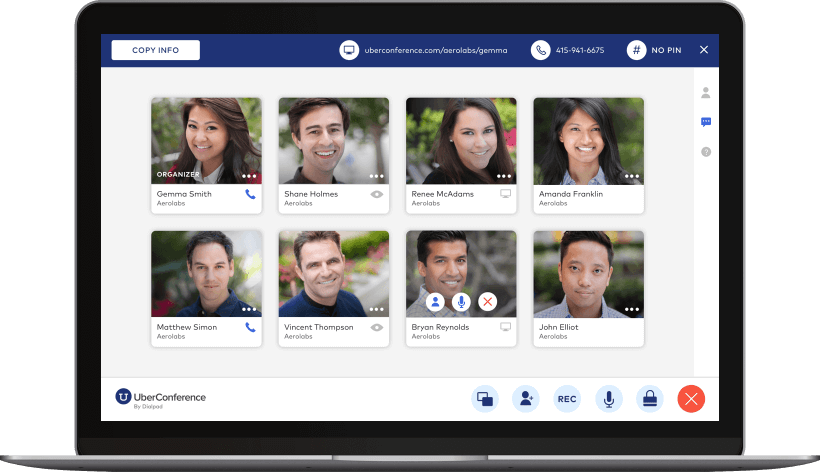Viewport: 820px width, 472px height.
Task: Select the dial-in number 415-941-6675
Action: tap(579, 50)
